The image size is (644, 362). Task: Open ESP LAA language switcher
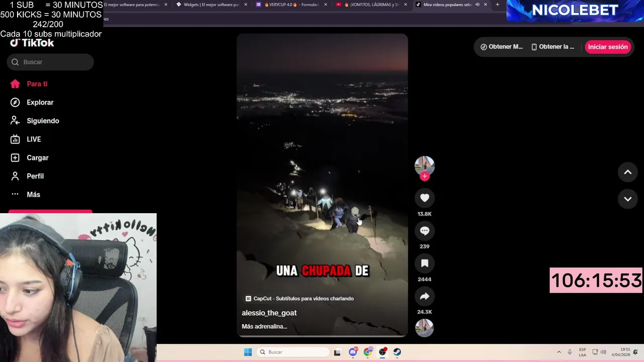pos(582,352)
